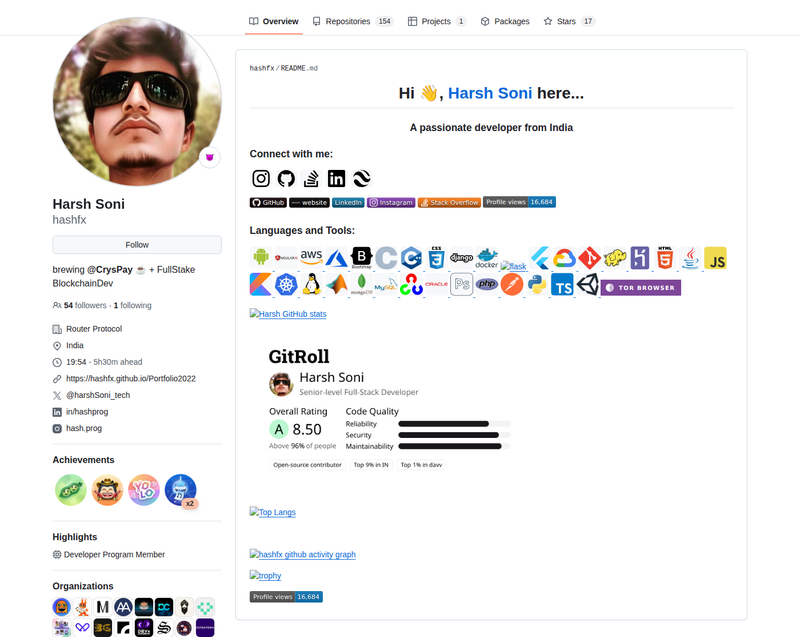This screenshot has width=800, height=637.
Task: Click the purple Instagram badge
Action: point(391,202)
